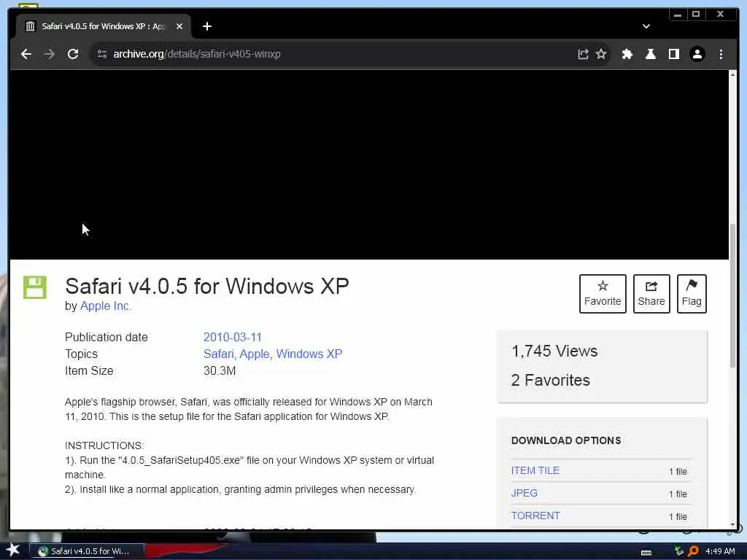Maximize the browser window
This screenshot has height=560, width=747.
tap(695, 15)
